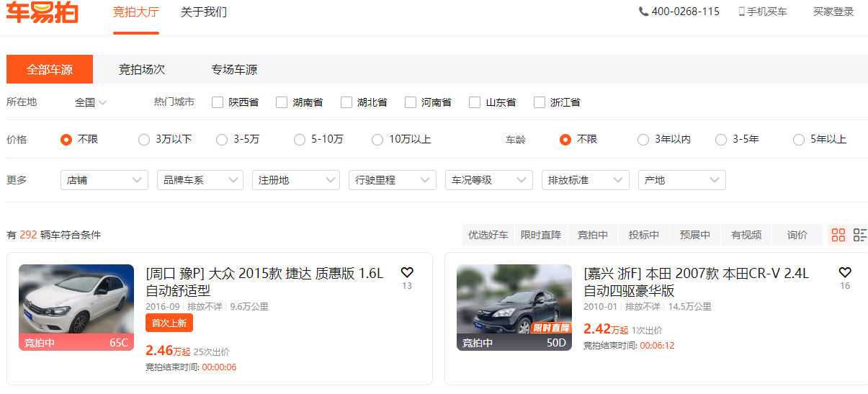This screenshot has width=868, height=394.
Task: Filter by 竞拍中 button
Action: (593, 235)
